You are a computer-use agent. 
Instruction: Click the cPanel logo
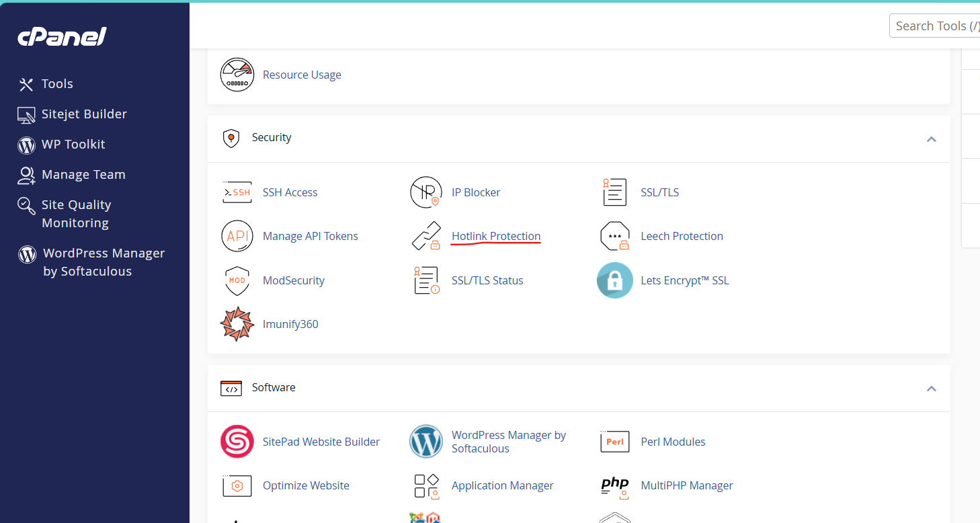[x=62, y=37]
